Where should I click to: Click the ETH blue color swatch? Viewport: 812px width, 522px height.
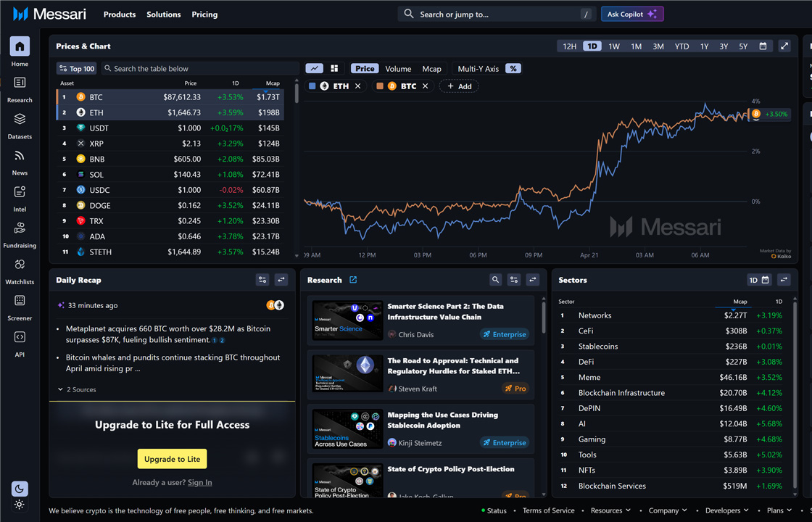[312, 86]
